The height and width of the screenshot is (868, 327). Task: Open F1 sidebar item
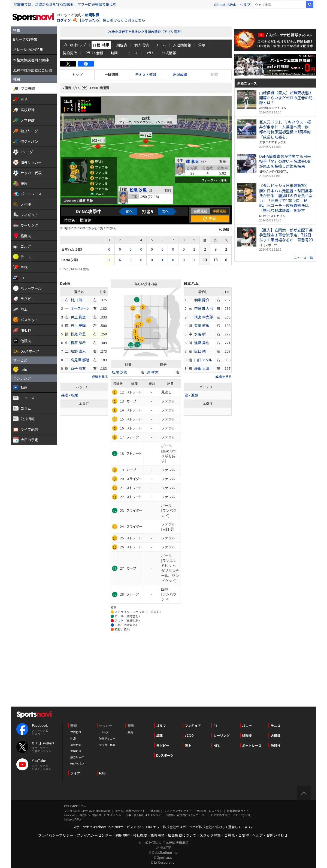[34, 278]
